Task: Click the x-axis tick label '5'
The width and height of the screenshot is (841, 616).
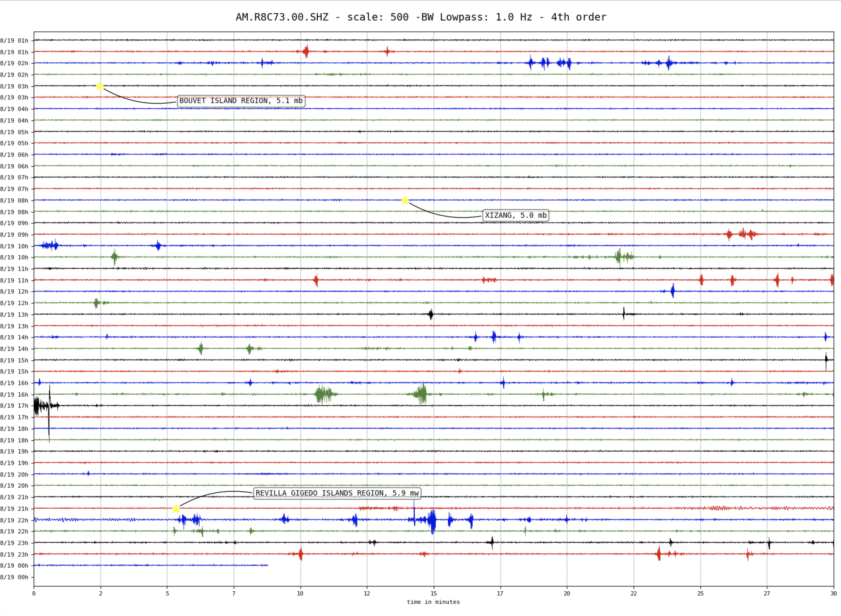Action: click(x=167, y=594)
